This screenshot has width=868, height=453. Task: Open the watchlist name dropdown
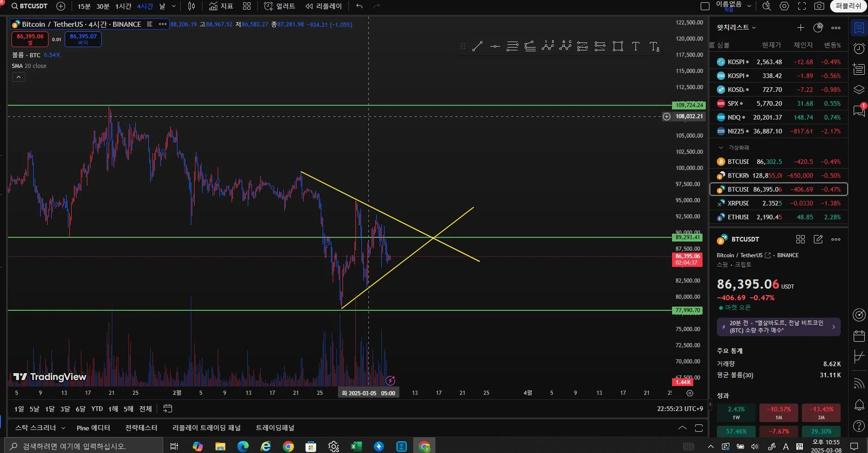click(x=736, y=28)
